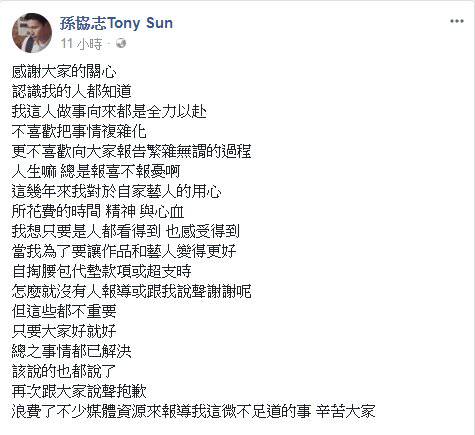This screenshot has width=475, height=435.
Task: Click the line mentioning 自家藝人的用心
Action: pyautogui.click(x=116, y=192)
